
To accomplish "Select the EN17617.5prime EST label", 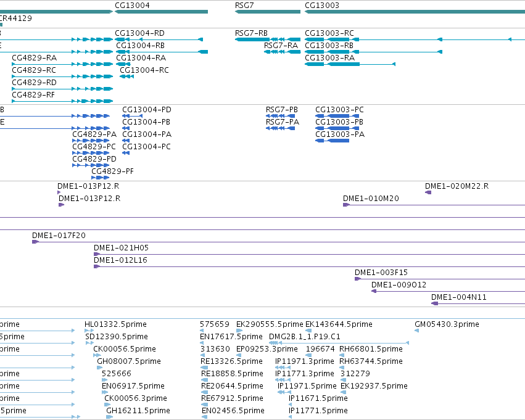I will (231, 337).
